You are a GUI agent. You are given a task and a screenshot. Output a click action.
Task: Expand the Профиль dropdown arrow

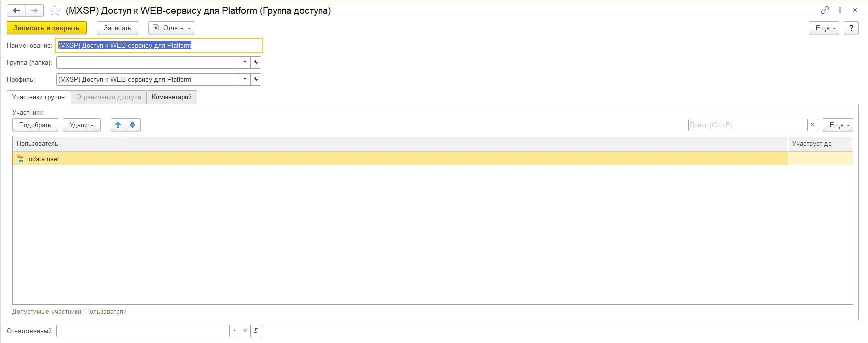coord(245,79)
